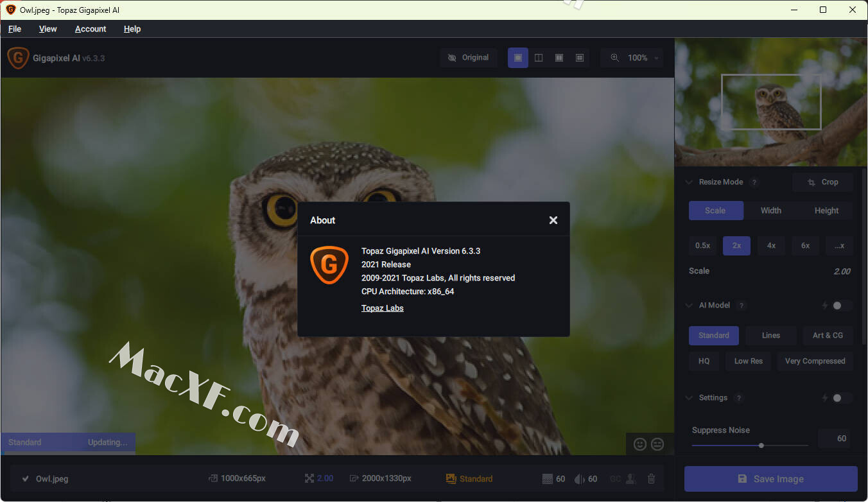Image resolution: width=868 pixels, height=502 pixels.
Task: Click the GC label in file row
Action: pyautogui.click(x=615, y=479)
